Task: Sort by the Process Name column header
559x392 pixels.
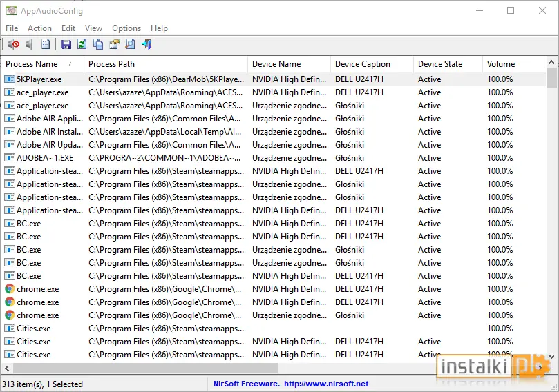Action: coord(43,64)
